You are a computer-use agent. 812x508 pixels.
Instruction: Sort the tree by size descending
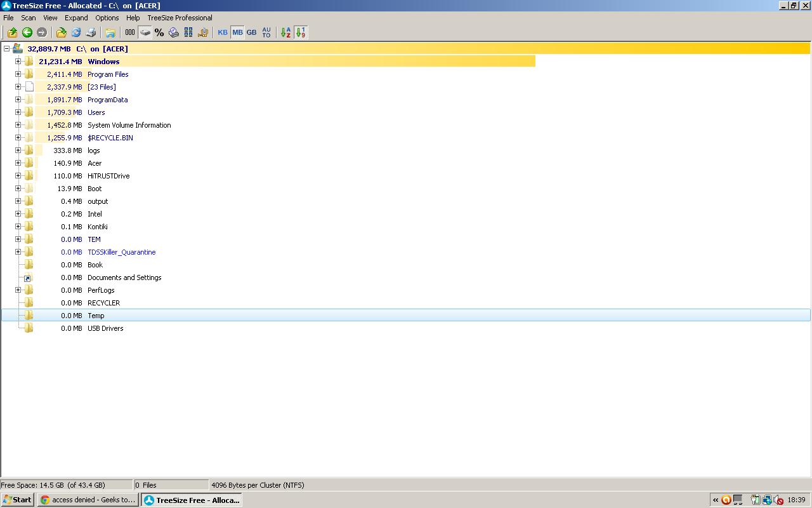[301, 32]
